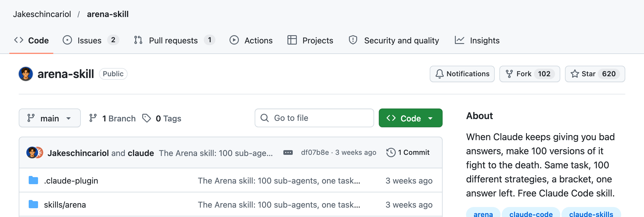Viewport: 644px width, 217px height.
Task: Click the About heading
Action: 479,116
